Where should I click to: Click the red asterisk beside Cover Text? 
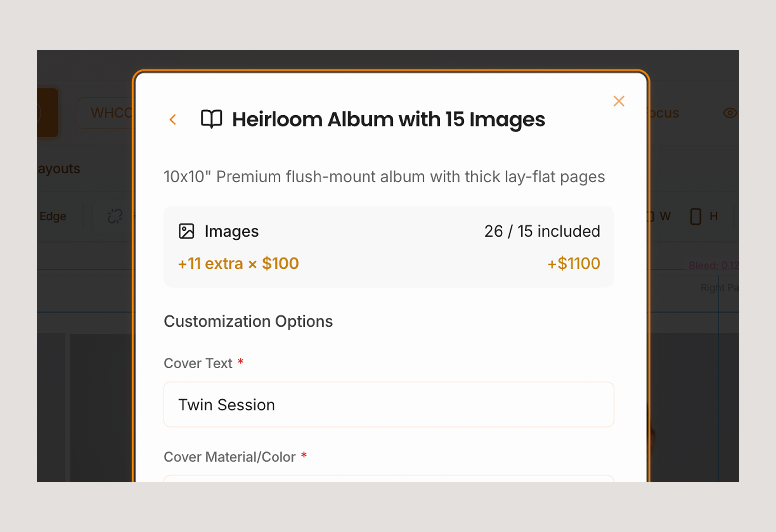pos(241,362)
